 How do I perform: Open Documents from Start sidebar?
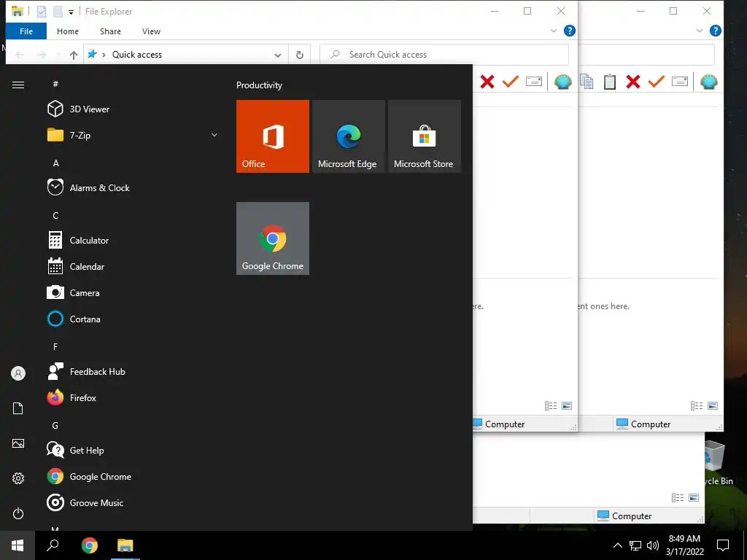click(x=18, y=408)
